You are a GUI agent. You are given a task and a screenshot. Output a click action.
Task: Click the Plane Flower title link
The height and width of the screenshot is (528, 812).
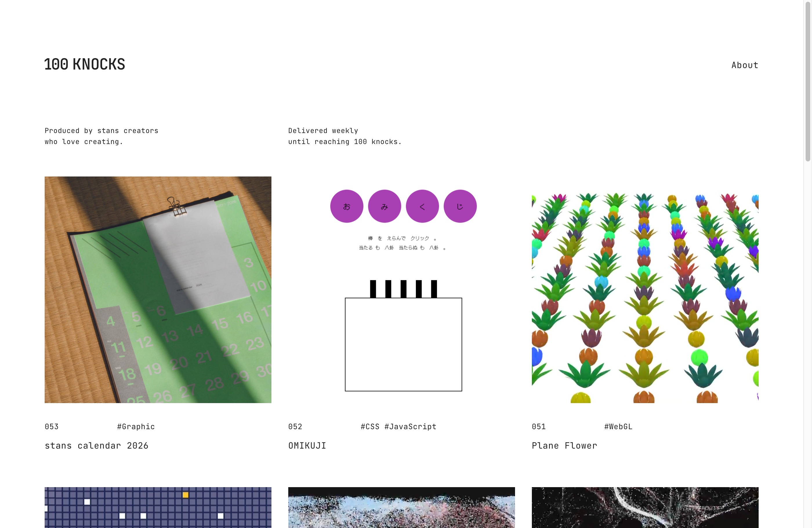tap(565, 446)
